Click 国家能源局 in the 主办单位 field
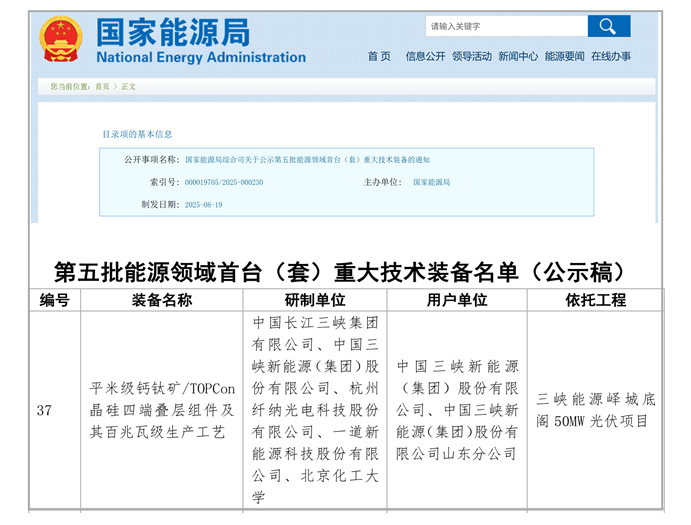This screenshot has height=525, width=691. [431, 182]
